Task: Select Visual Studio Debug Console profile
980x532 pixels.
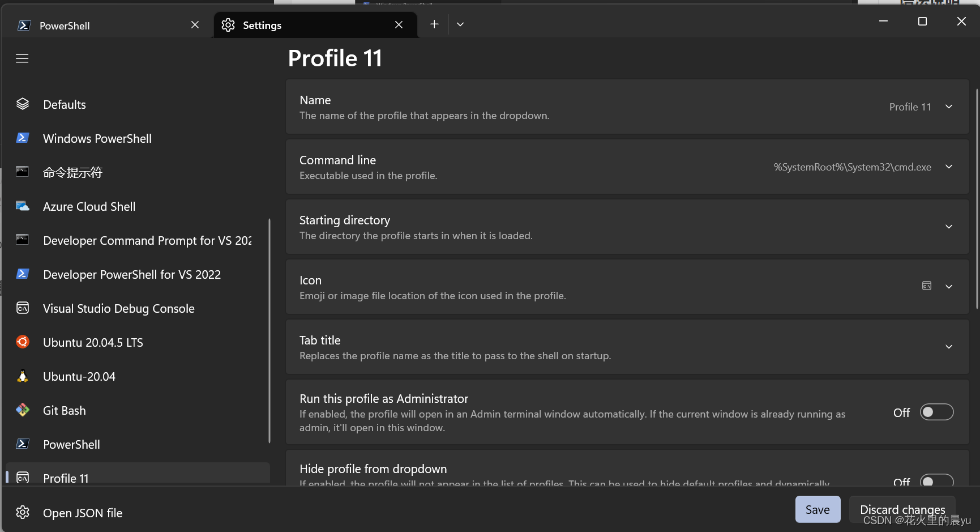Action: (137, 308)
